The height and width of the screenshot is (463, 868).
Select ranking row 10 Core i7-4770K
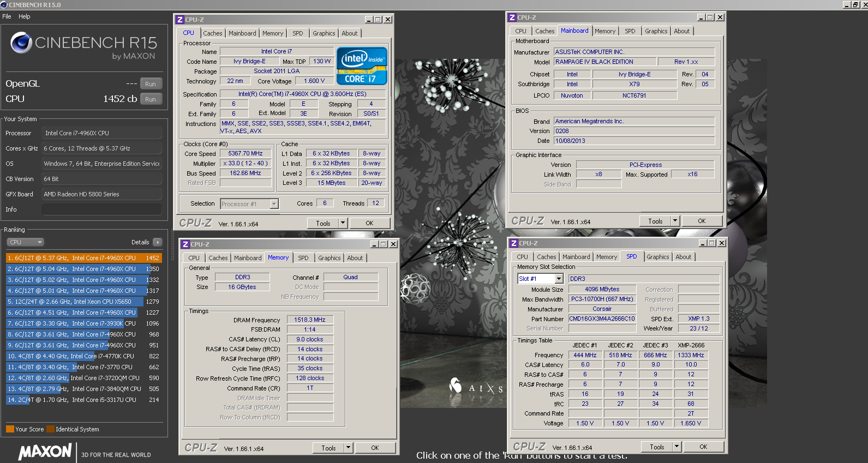[84, 356]
